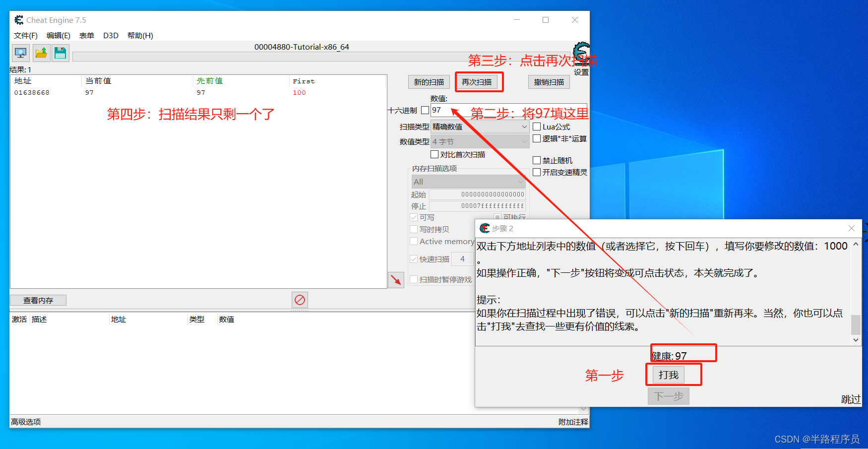
Task: Click the tutorial text scrollbar thumb
Action: (856, 325)
